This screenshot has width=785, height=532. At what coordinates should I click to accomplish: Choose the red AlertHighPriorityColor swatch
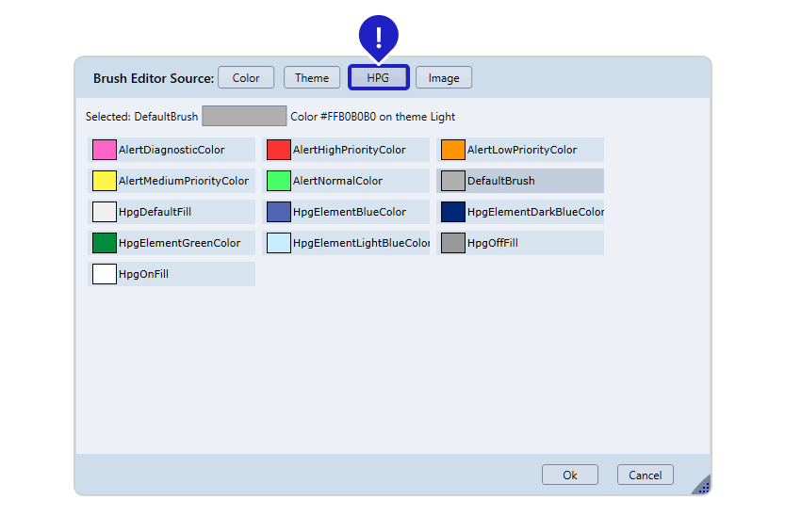click(x=279, y=150)
